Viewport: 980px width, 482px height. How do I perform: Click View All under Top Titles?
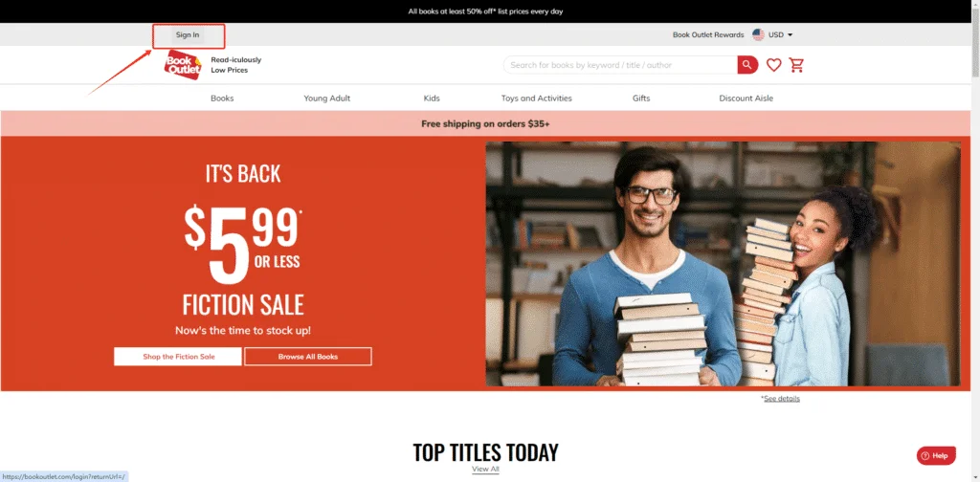coord(485,469)
